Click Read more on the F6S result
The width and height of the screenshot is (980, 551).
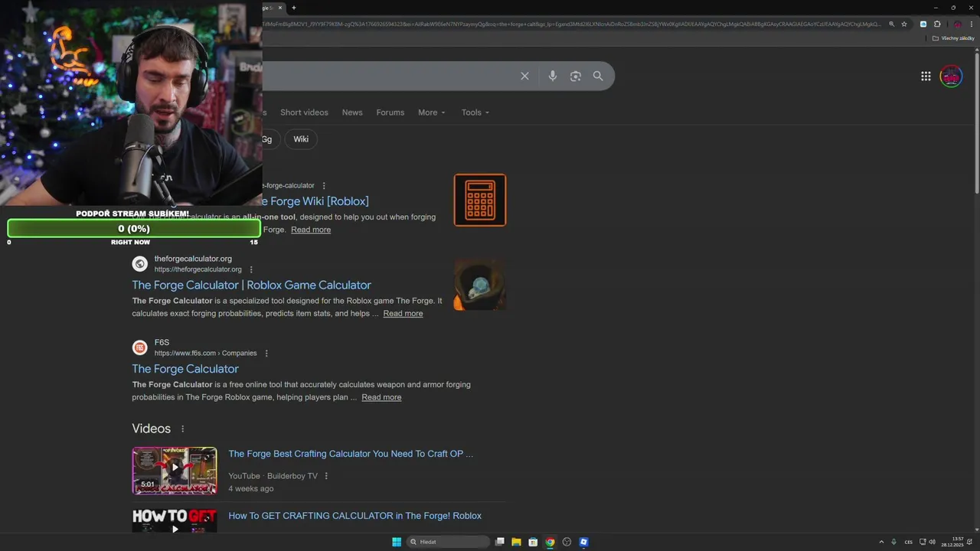[381, 397]
